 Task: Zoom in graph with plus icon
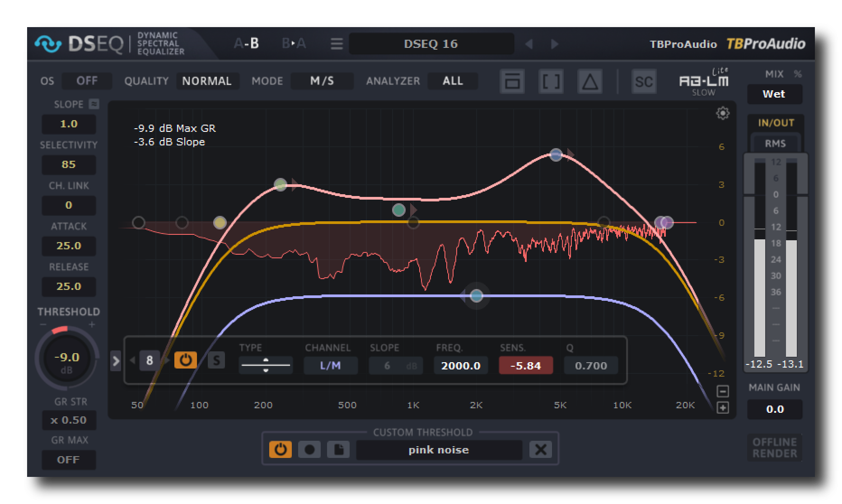click(x=723, y=408)
